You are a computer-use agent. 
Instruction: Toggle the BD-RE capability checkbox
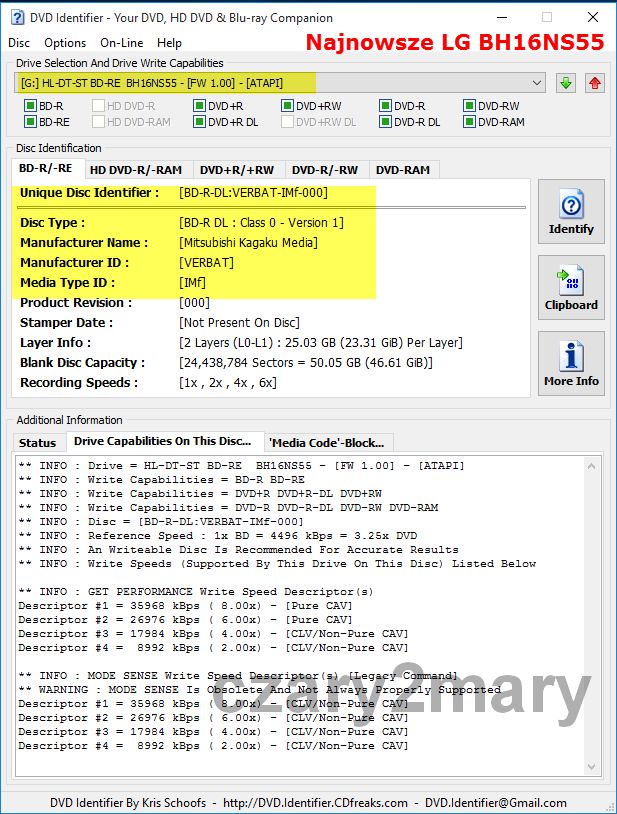(x=30, y=122)
